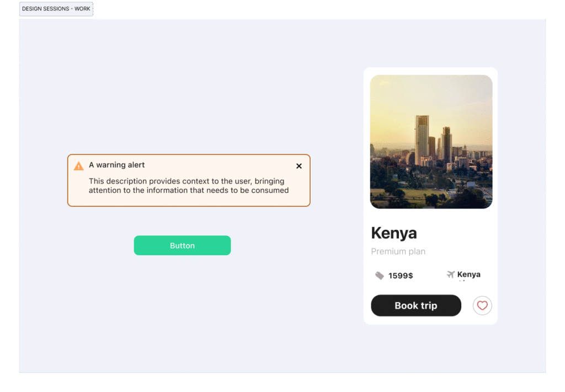Click the green Button
565x392 pixels.
point(182,245)
